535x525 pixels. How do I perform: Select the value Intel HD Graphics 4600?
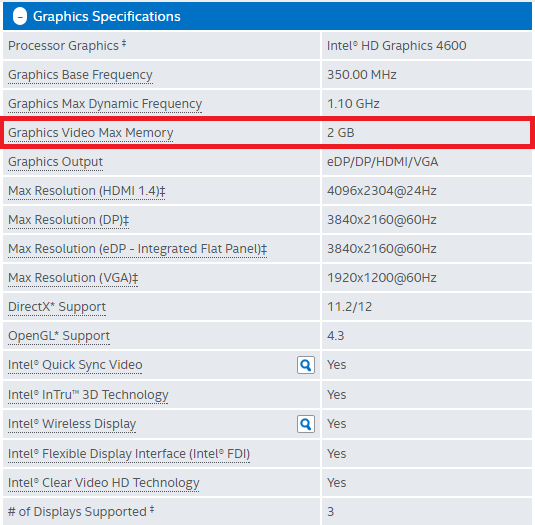396,46
